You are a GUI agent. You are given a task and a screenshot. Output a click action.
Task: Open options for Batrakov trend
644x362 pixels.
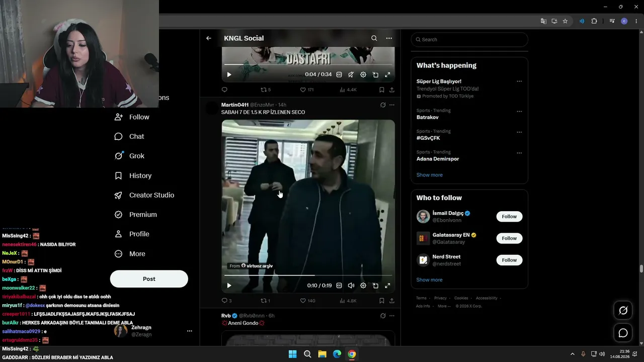point(519,112)
